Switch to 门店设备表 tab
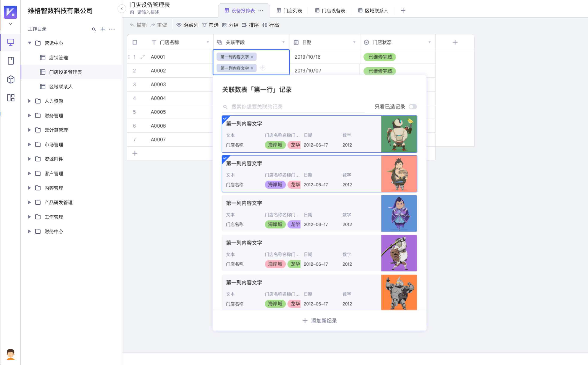 click(x=330, y=11)
